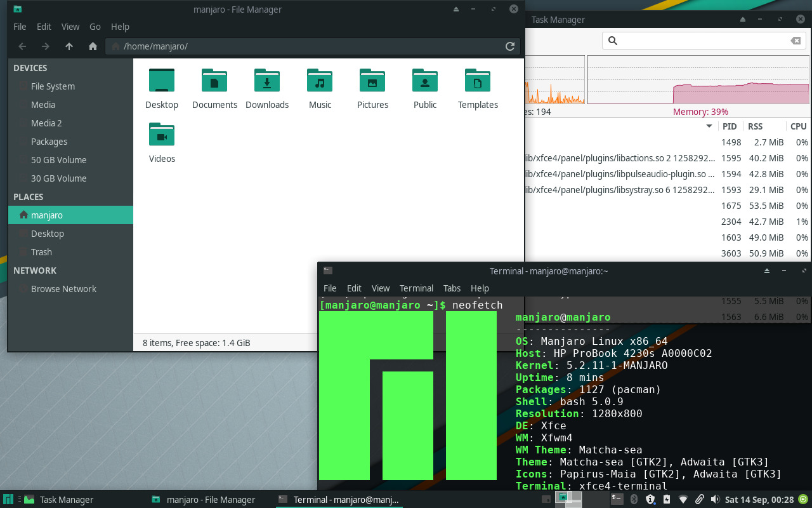812x508 pixels.
Task: Open the Terminal menu in the terminal window
Action: pyautogui.click(x=416, y=288)
